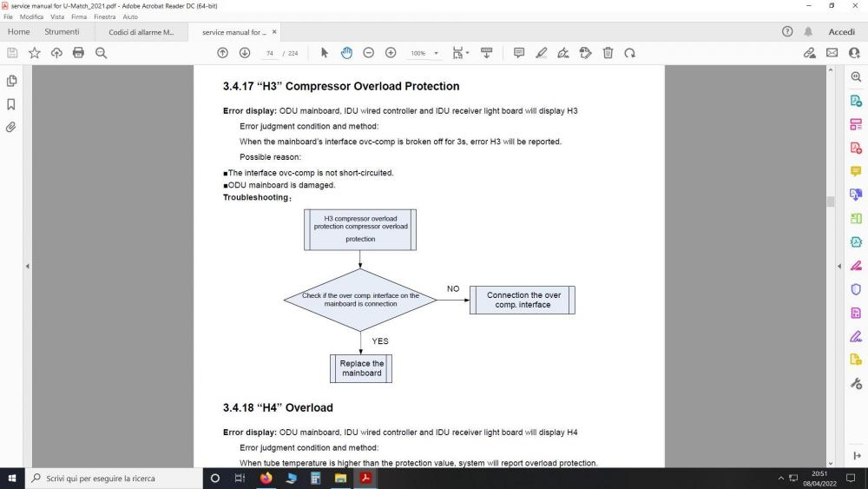This screenshot has width=868, height=489.
Task: Select the highlighter pen tool
Action: (541, 53)
